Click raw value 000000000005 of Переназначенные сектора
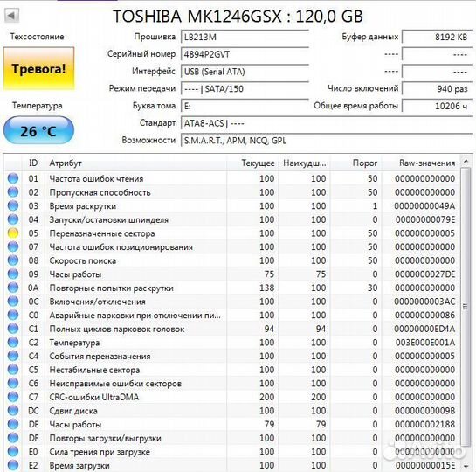Screen dimensions: 476x472 pos(424,233)
